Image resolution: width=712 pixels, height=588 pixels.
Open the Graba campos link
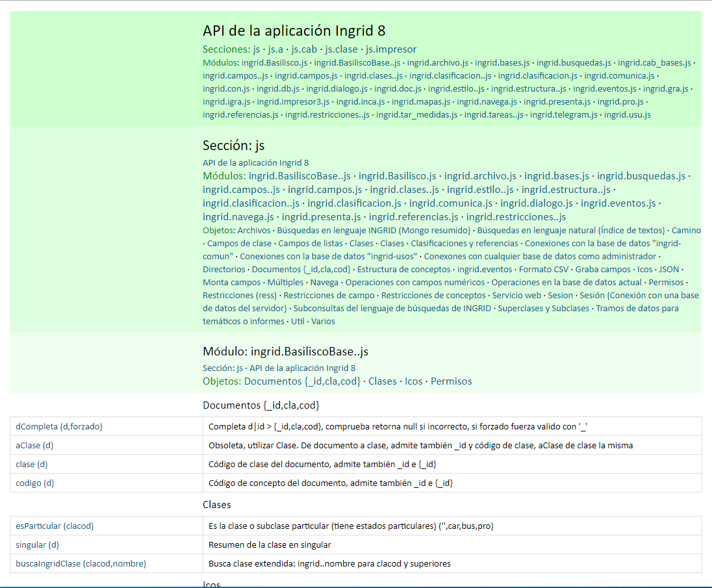(x=603, y=269)
